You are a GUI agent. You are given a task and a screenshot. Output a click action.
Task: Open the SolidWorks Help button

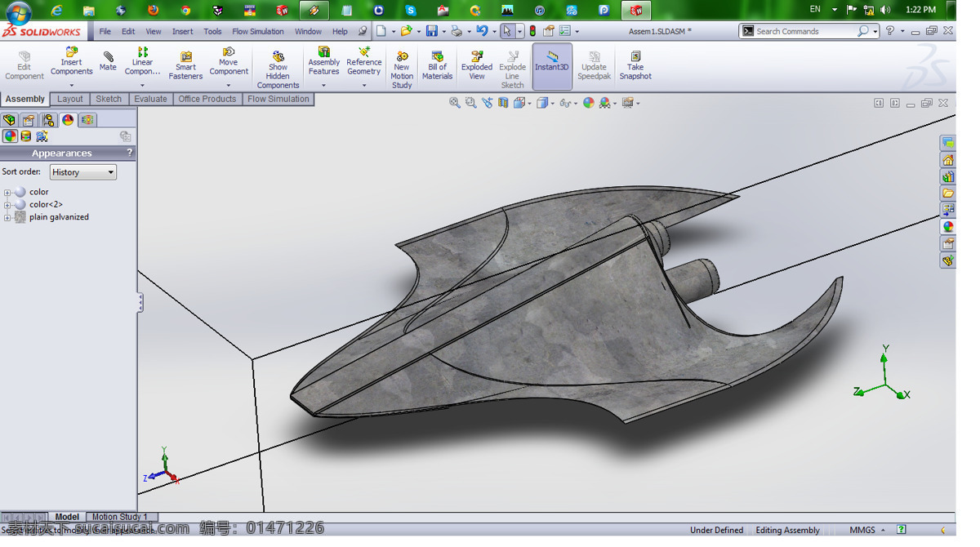[890, 31]
